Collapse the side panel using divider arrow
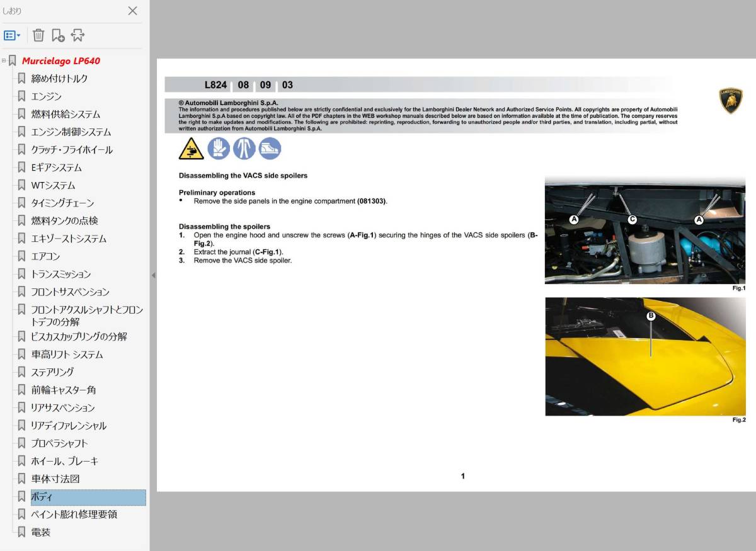Viewport: 756px width, 551px height. [x=153, y=275]
